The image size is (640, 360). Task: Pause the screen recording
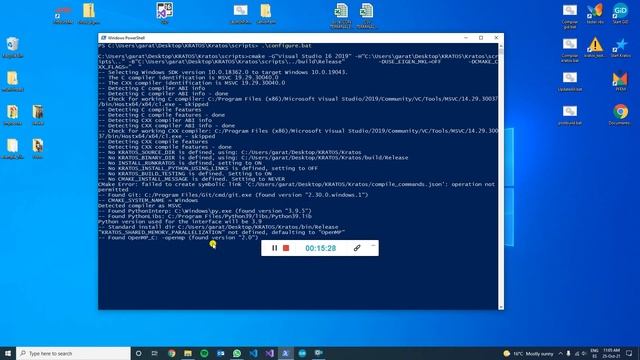tap(274, 248)
